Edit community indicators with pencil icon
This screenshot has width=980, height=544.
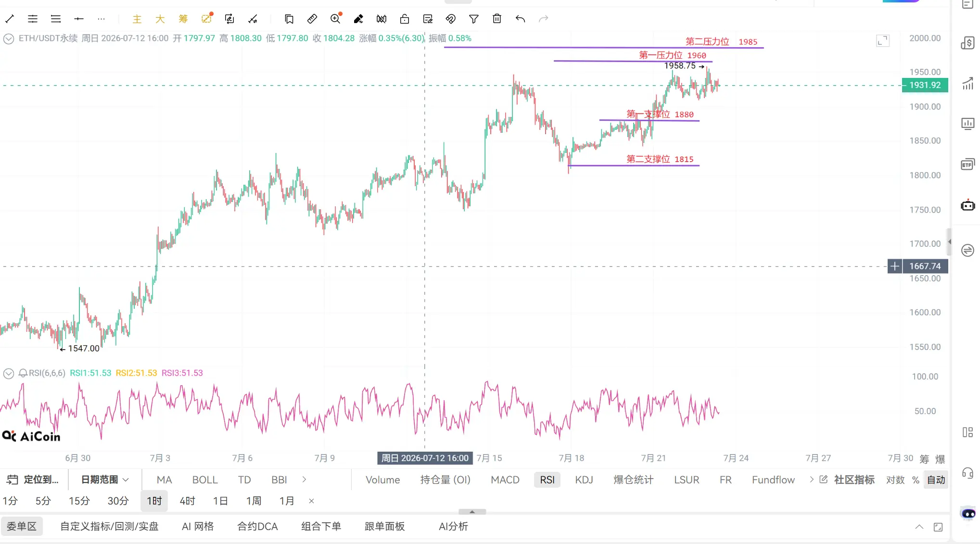pyautogui.click(x=824, y=480)
